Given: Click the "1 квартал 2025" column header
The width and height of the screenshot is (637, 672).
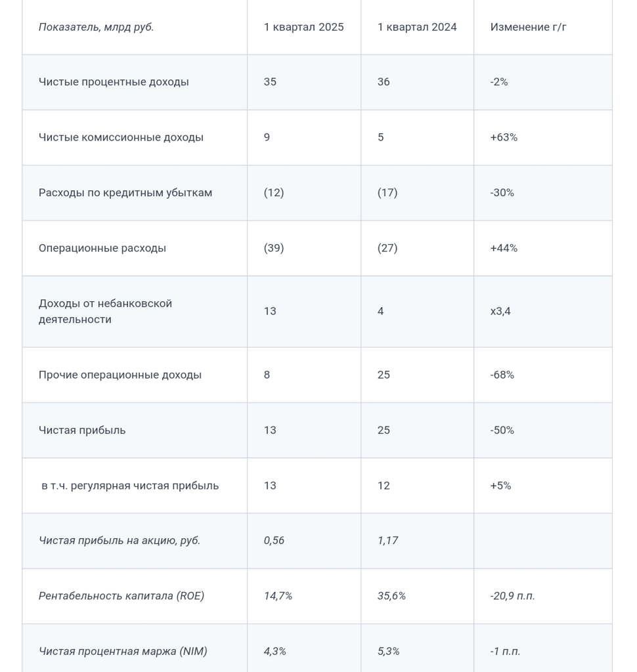Looking at the screenshot, I should pos(303,27).
